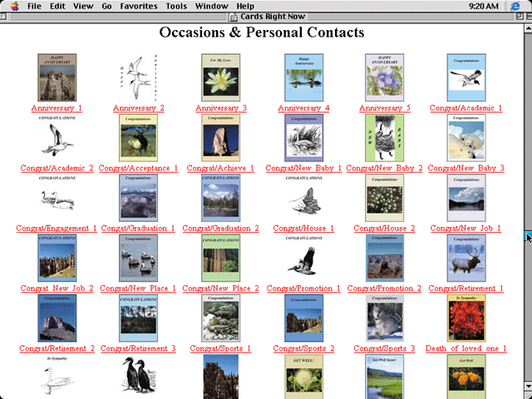Click the 9:20 AM menu bar clock
The width and height of the screenshot is (532, 399).
(484, 6)
